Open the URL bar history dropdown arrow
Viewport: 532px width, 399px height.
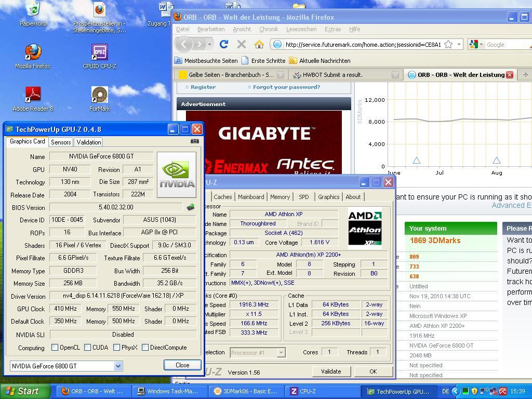pos(459,45)
